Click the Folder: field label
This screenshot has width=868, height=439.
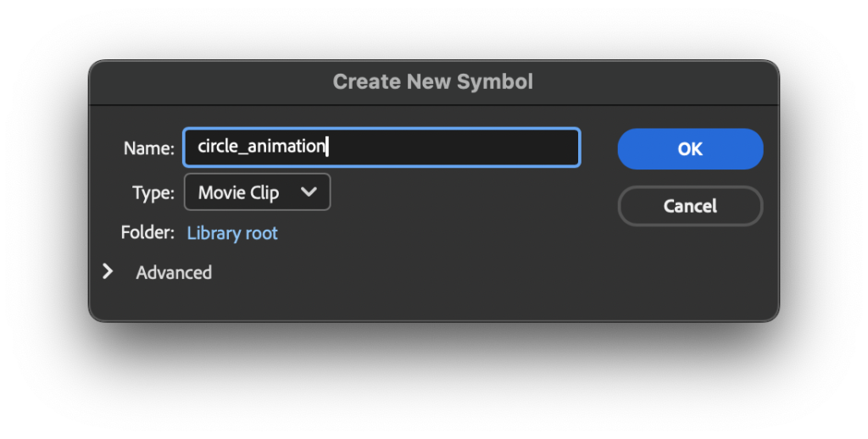(x=147, y=233)
